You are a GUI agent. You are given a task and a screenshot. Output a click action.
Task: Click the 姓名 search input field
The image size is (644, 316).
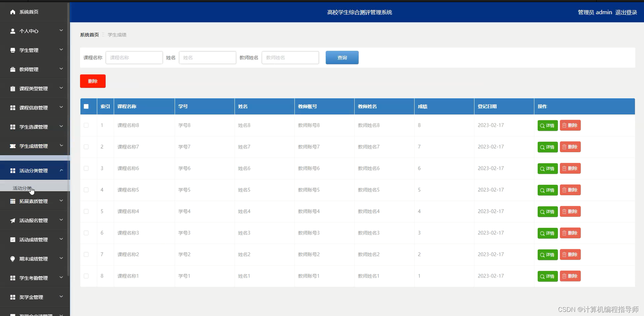(207, 58)
